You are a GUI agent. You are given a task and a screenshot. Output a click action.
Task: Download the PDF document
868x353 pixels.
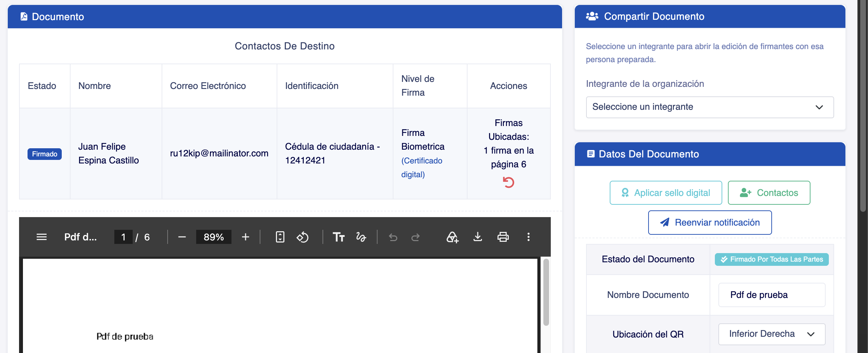point(478,237)
